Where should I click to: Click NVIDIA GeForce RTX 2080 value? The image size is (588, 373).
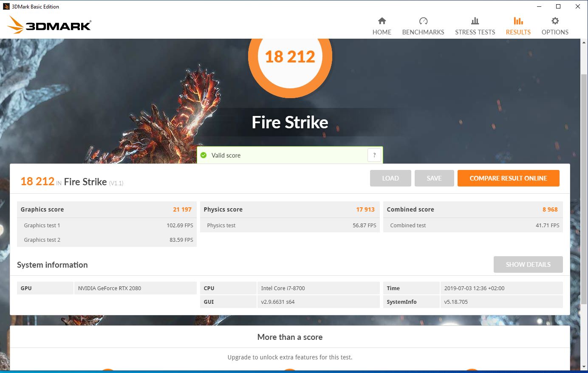pos(110,288)
